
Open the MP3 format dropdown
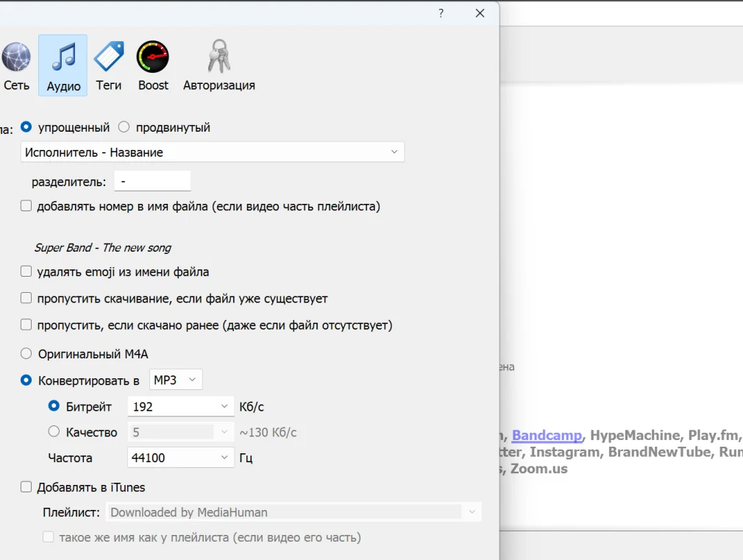[176, 380]
